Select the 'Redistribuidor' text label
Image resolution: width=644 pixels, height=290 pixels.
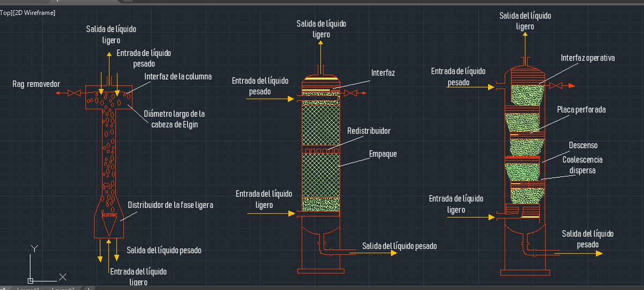369,131
